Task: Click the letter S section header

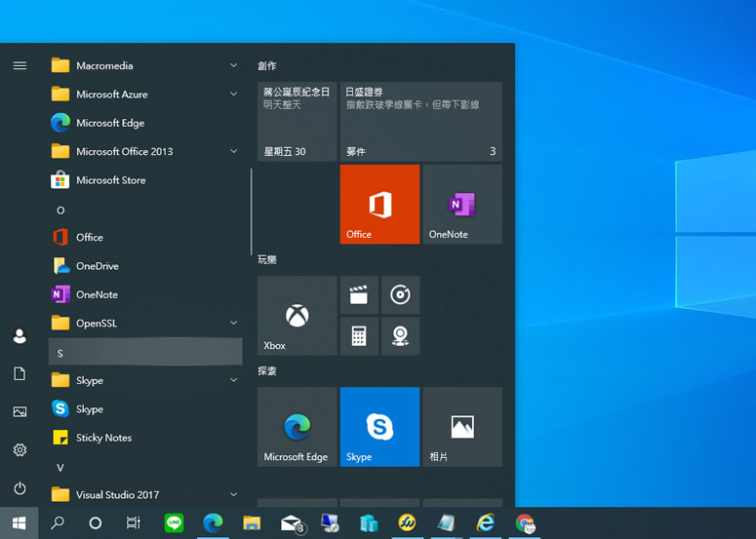Action: [x=145, y=352]
